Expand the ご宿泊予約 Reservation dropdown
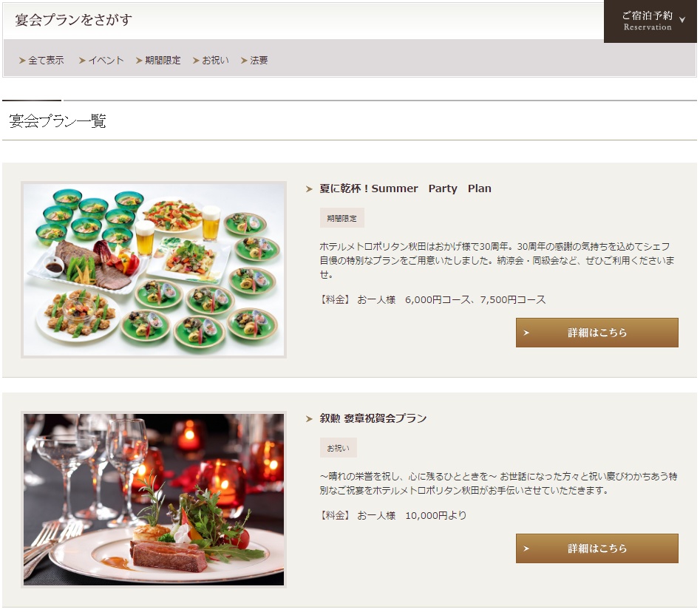The width and height of the screenshot is (700, 612). [x=650, y=21]
